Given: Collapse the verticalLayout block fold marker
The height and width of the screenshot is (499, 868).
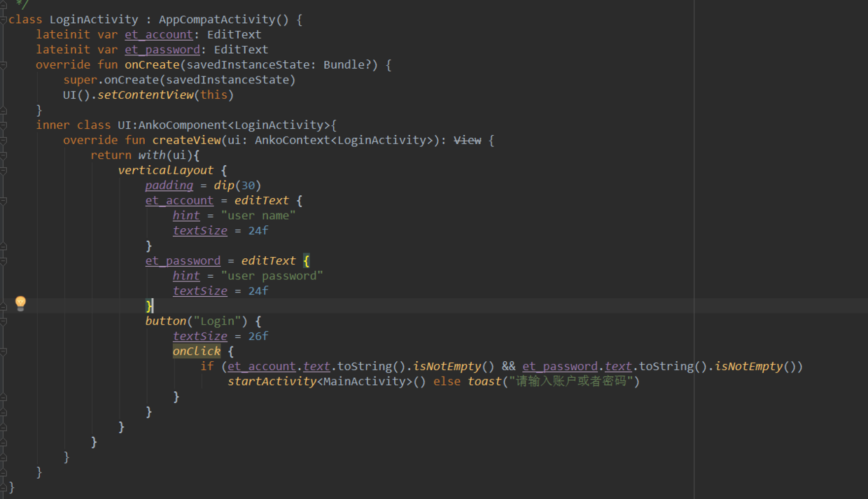Looking at the screenshot, I should [x=3, y=170].
